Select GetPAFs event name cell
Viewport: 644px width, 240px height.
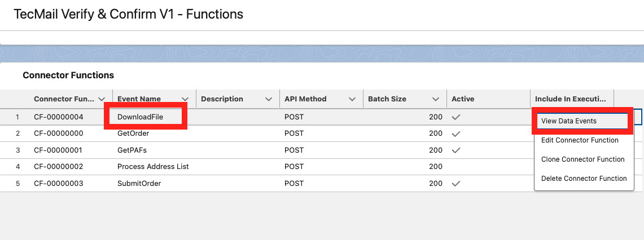(x=132, y=150)
